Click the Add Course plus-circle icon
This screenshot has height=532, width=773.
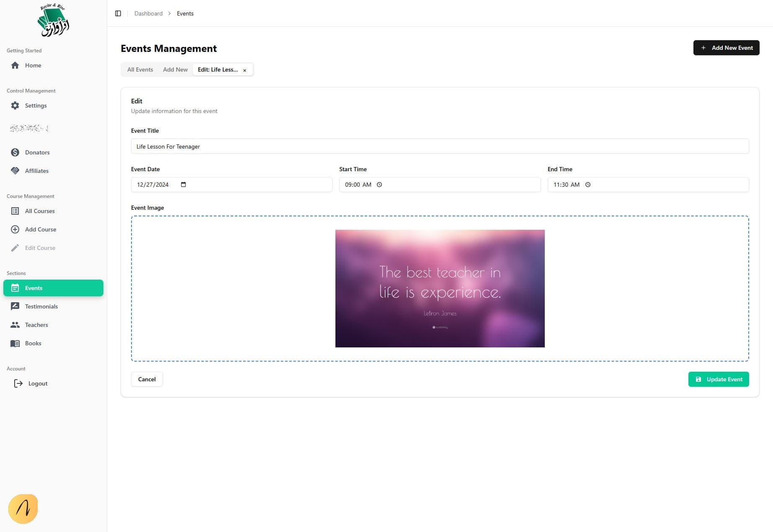point(15,229)
